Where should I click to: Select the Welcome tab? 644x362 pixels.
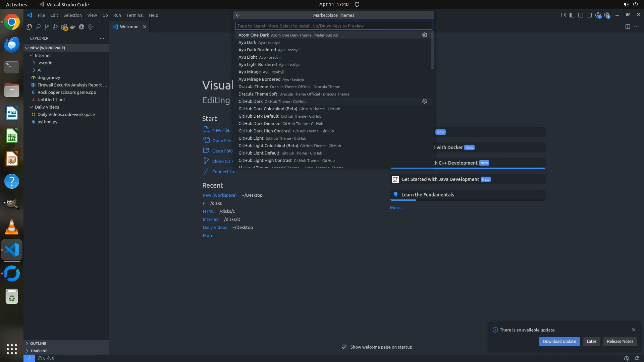[129, 27]
